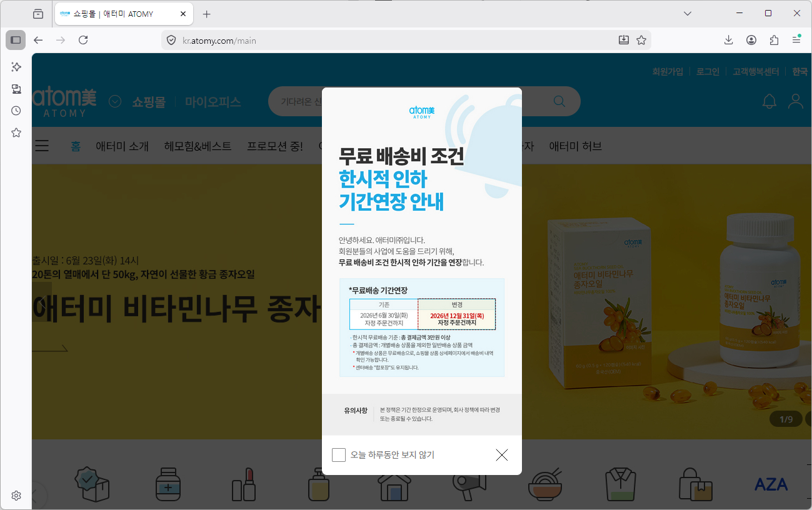Open the 홈 menu item
The width and height of the screenshot is (812, 510).
pos(76,146)
